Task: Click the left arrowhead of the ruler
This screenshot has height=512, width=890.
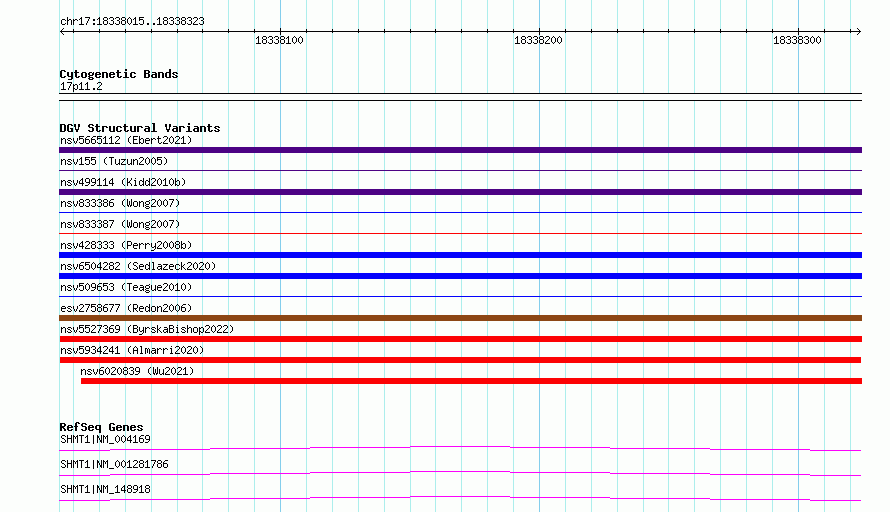Action: [x=62, y=31]
